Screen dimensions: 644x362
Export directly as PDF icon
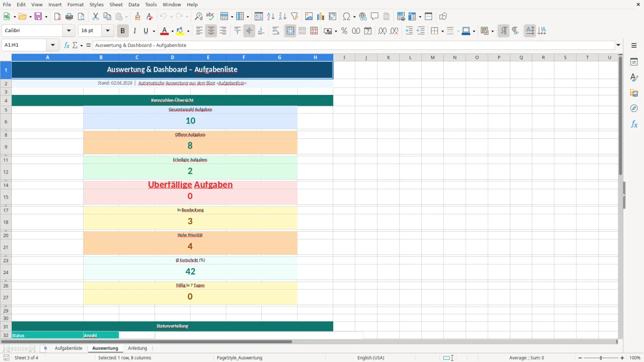click(57, 17)
